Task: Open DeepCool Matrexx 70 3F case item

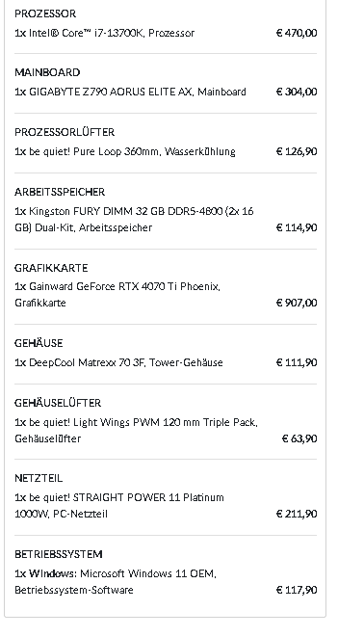Action: coord(118,362)
